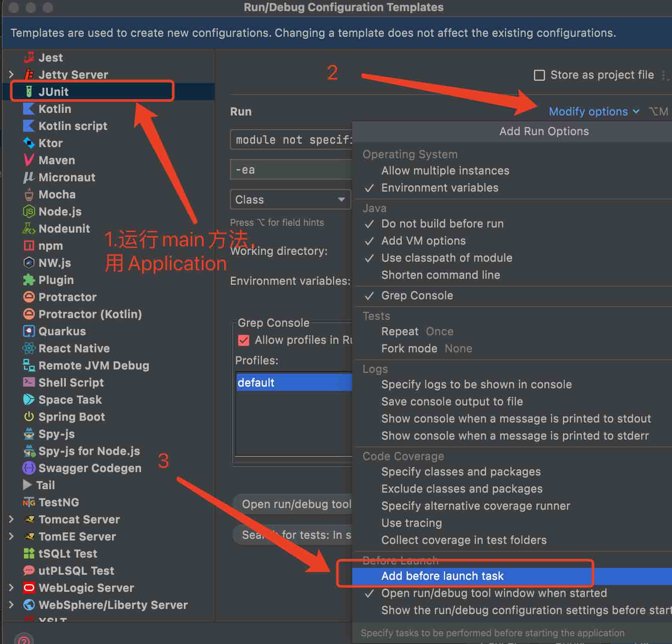Open the project file options gear
The image size is (672, 644).
pyautogui.click(x=665, y=75)
